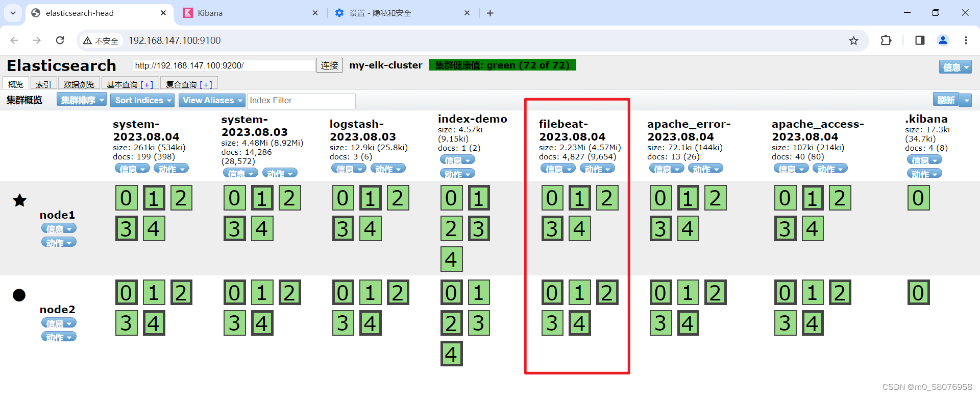Screen dimensions: 980x396
Task: Close the elasticsearch-head browser tab
Action: (163, 13)
